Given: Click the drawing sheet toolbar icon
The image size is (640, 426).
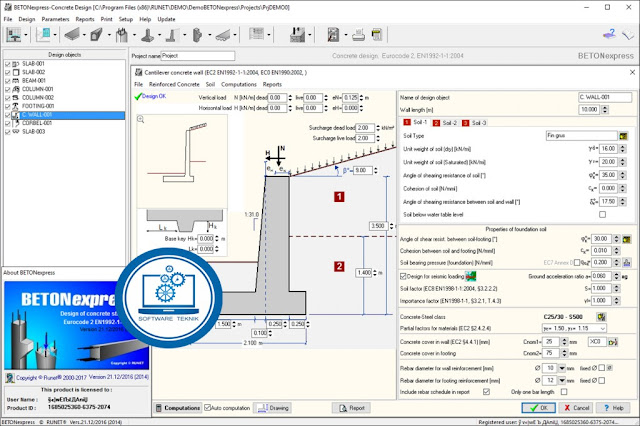Looking at the screenshot, I should [43, 35].
